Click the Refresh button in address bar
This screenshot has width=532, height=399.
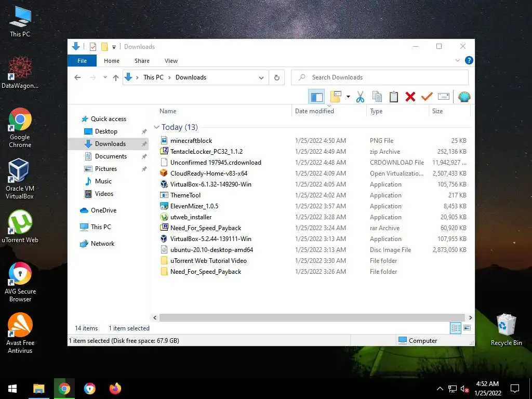point(277,77)
